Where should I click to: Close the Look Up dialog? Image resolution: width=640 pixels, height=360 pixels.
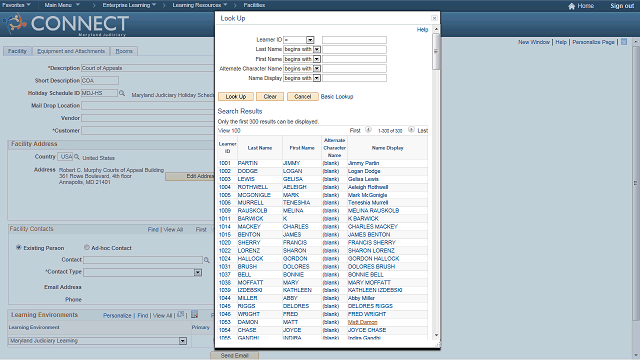click(x=434, y=18)
